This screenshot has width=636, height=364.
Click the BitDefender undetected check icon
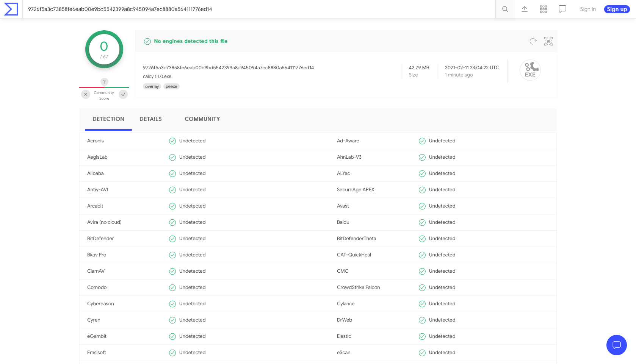tap(172, 239)
